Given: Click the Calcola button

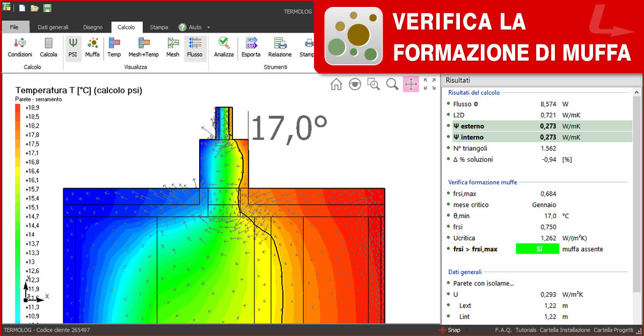Looking at the screenshot, I should pos(48,48).
